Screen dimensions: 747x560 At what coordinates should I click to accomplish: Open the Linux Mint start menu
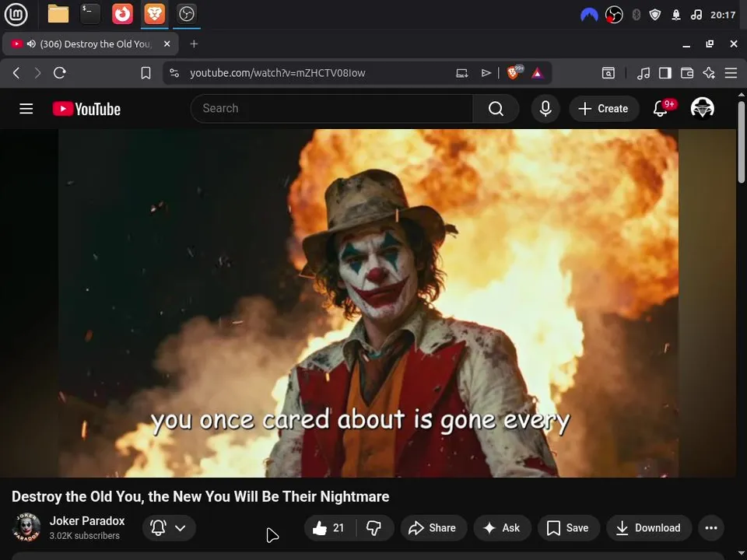point(16,14)
